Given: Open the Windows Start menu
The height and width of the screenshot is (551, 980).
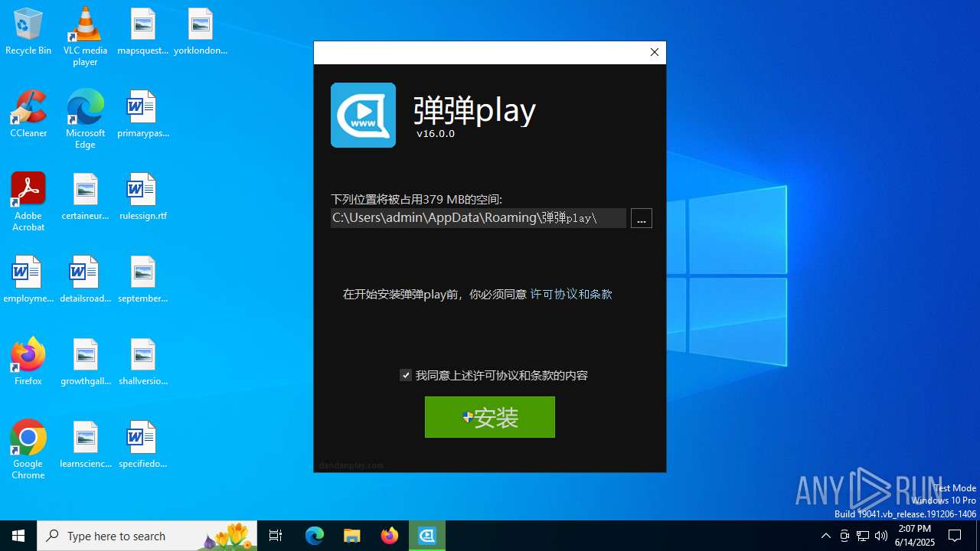Looking at the screenshot, I should (18, 536).
